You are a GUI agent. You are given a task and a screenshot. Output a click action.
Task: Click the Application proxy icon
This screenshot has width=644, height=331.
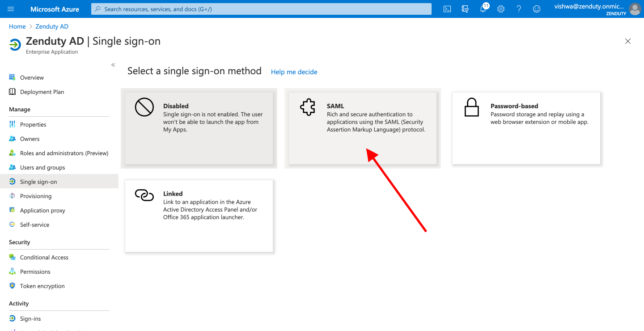coord(12,210)
